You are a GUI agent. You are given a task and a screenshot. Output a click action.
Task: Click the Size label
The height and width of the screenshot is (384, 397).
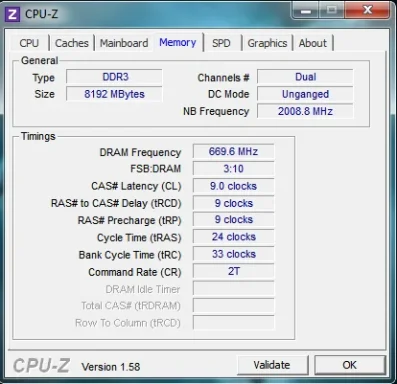44,94
